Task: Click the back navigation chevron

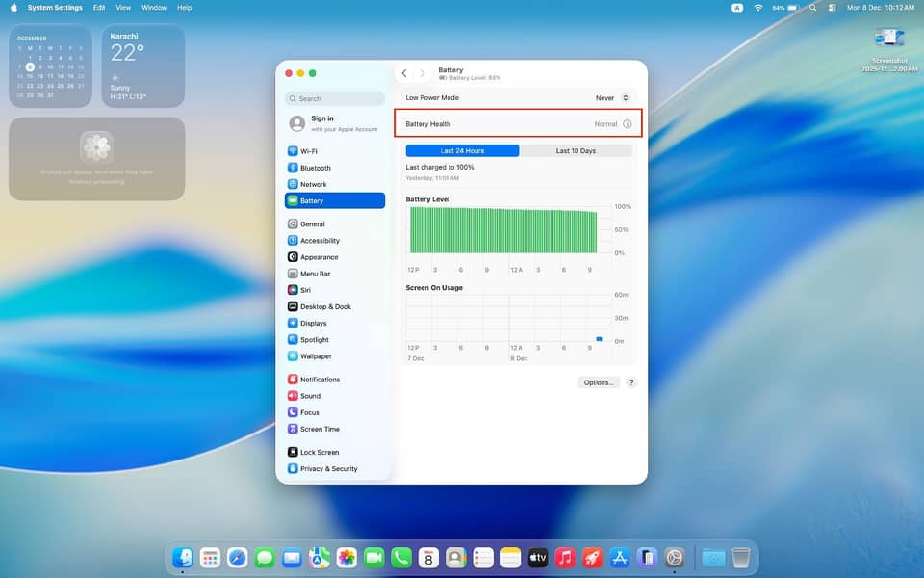Action: point(404,73)
